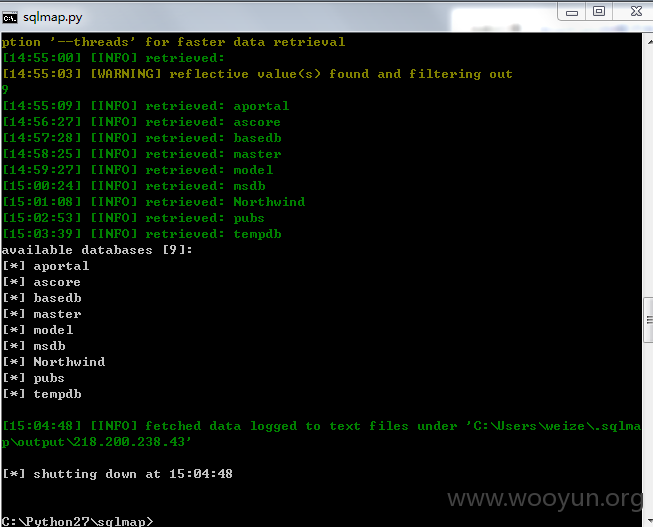This screenshot has height=527, width=653.
Task: Click the green 'retrieved: msdb' log line
Action: pos(134,186)
